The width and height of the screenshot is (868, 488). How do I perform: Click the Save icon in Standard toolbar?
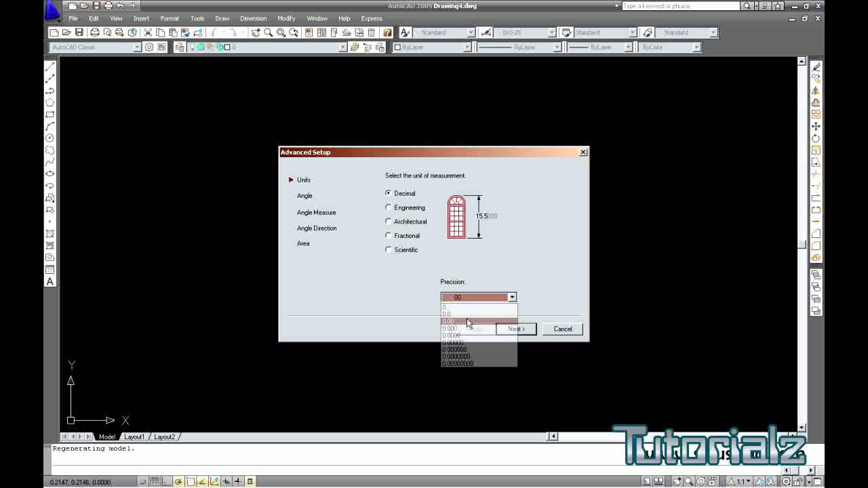pyautogui.click(x=79, y=33)
